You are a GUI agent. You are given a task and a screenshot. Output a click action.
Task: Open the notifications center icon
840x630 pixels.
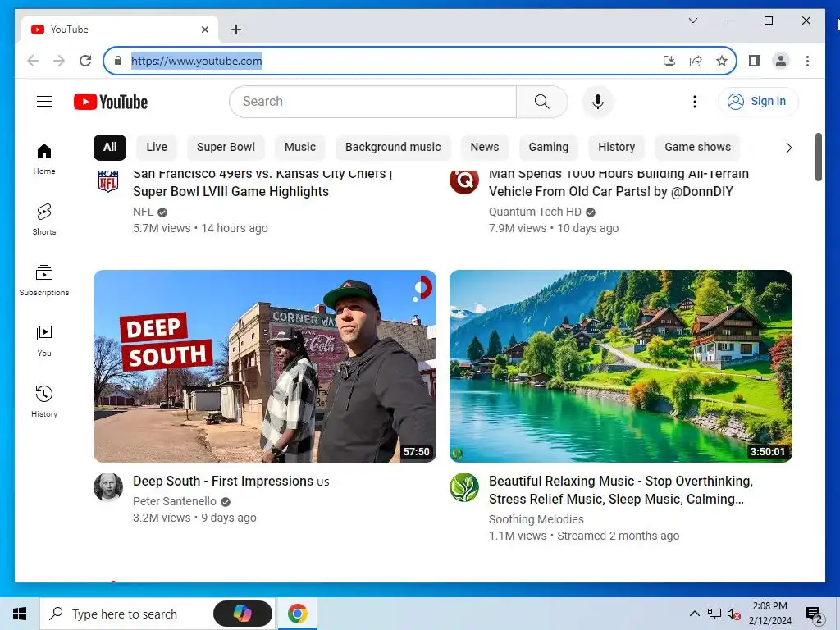pos(814,614)
